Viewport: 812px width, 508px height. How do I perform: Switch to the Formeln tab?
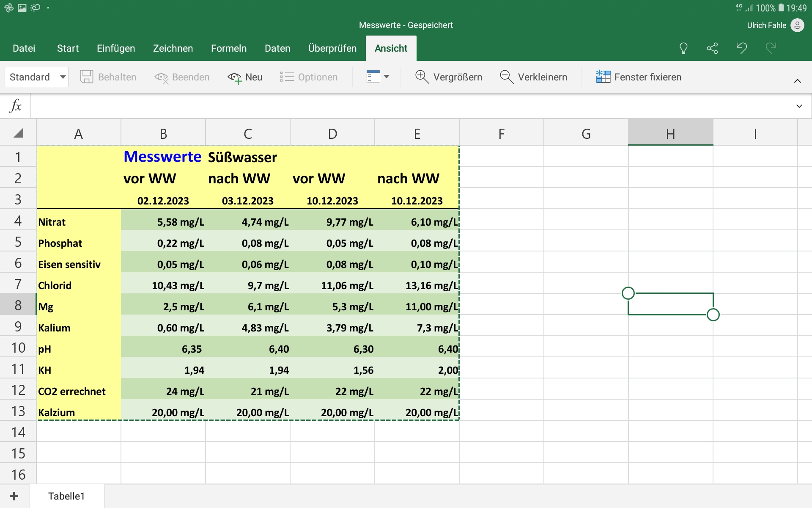229,48
